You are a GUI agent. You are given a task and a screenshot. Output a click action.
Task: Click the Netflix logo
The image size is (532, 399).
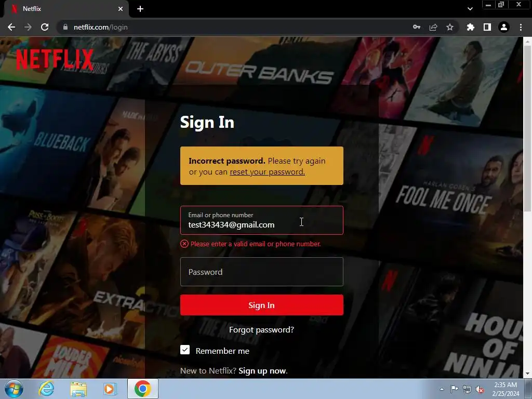(55, 59)
